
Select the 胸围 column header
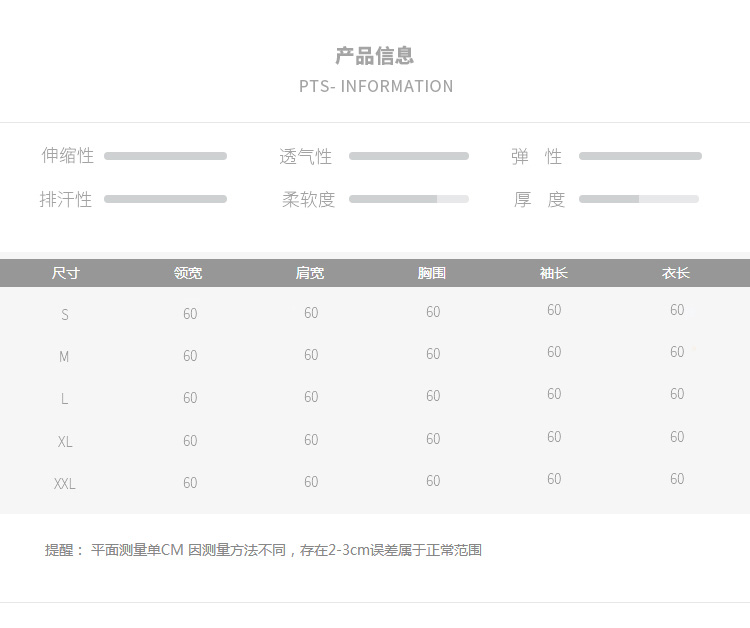tap(431, 273)
